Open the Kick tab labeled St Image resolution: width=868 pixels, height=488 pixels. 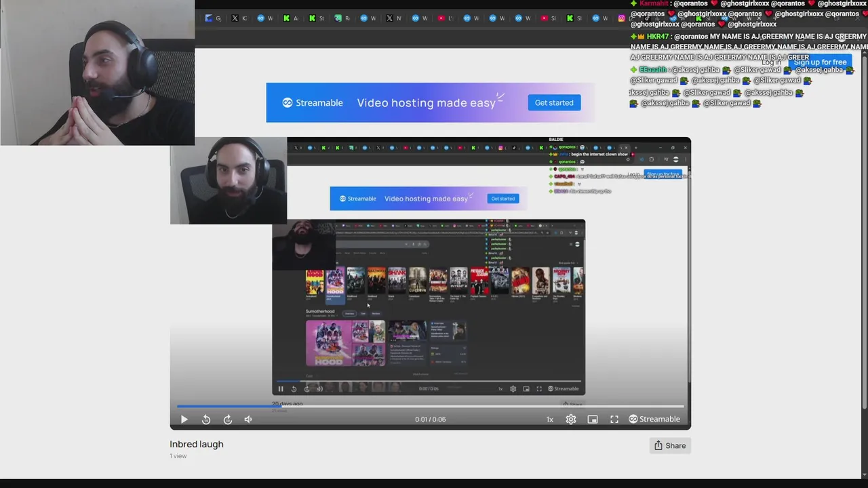pyautogui.click(x=316, y=18)
